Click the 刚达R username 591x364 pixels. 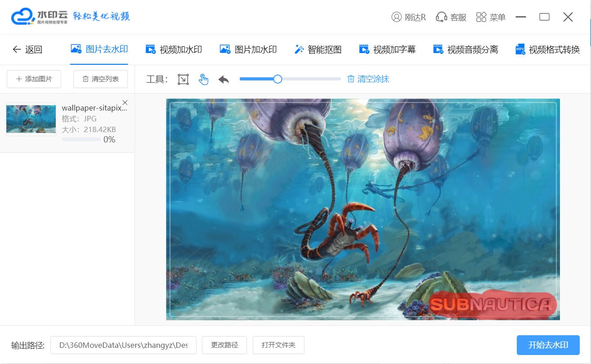point(415,18)
